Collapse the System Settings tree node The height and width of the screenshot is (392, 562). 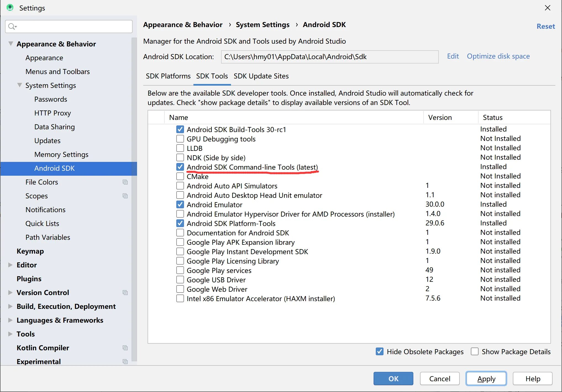(20, 85)
